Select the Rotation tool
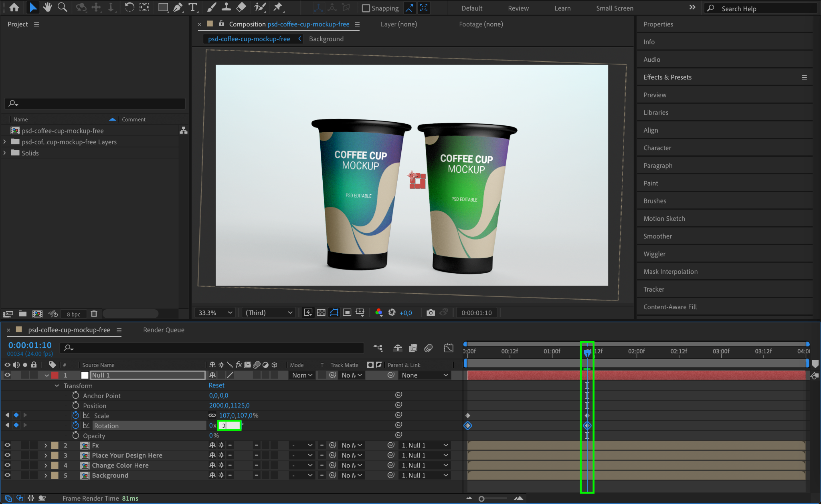Image resolution: width=821 pixels, height=504 pixels. 129,7
